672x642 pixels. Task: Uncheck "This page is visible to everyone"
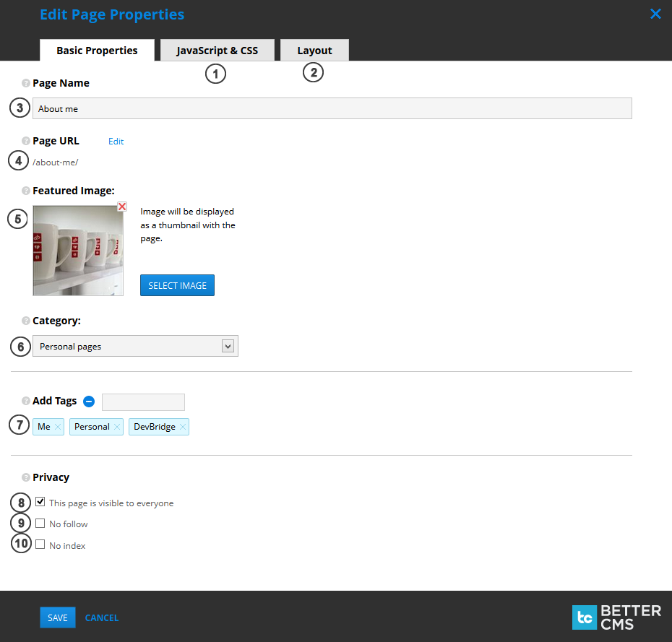coord(40,502)
